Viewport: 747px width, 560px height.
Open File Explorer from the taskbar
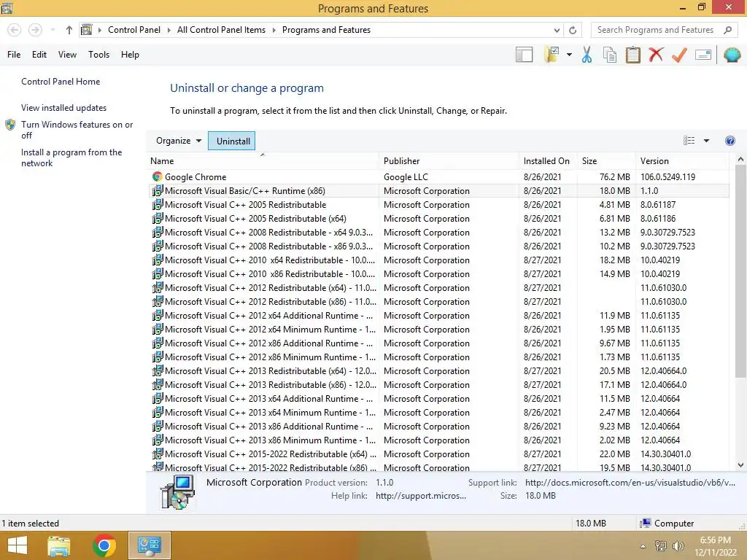pos(59,545)
